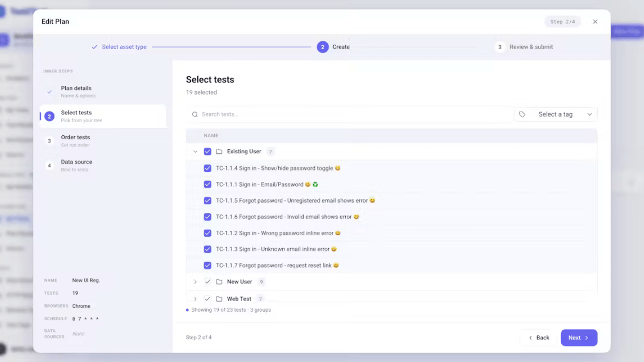Click 'Step 2 of 4' footer text
The image size is (644, 362).
pos(199,337)
